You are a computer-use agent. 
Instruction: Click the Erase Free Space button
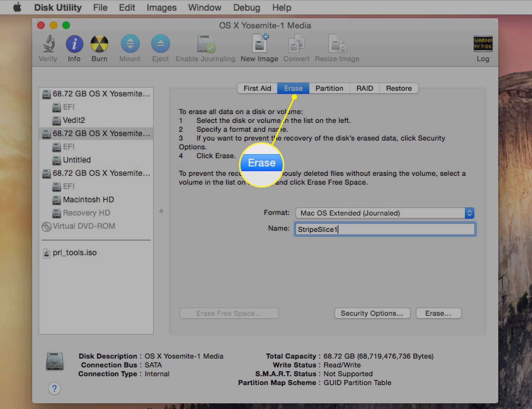coord(229,313)
